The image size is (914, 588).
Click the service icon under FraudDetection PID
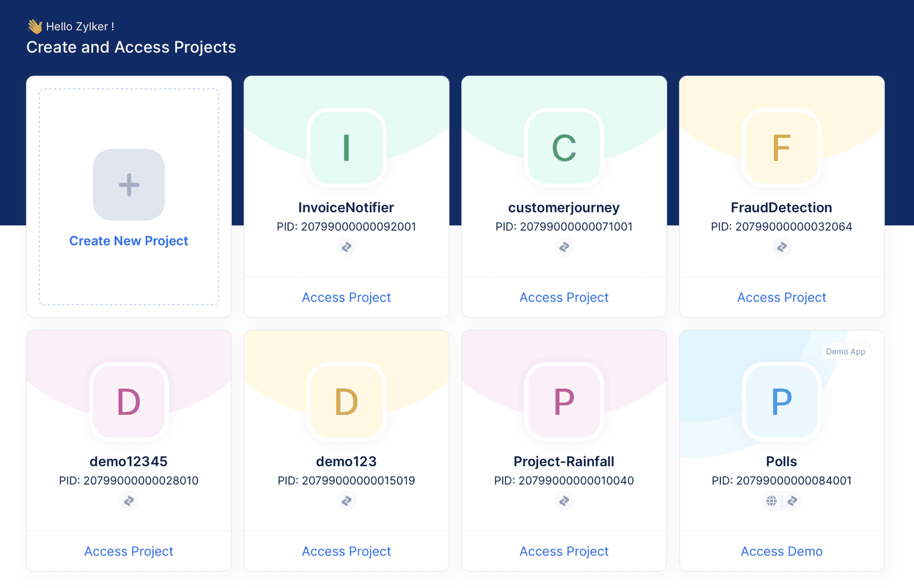pos(782,247)
